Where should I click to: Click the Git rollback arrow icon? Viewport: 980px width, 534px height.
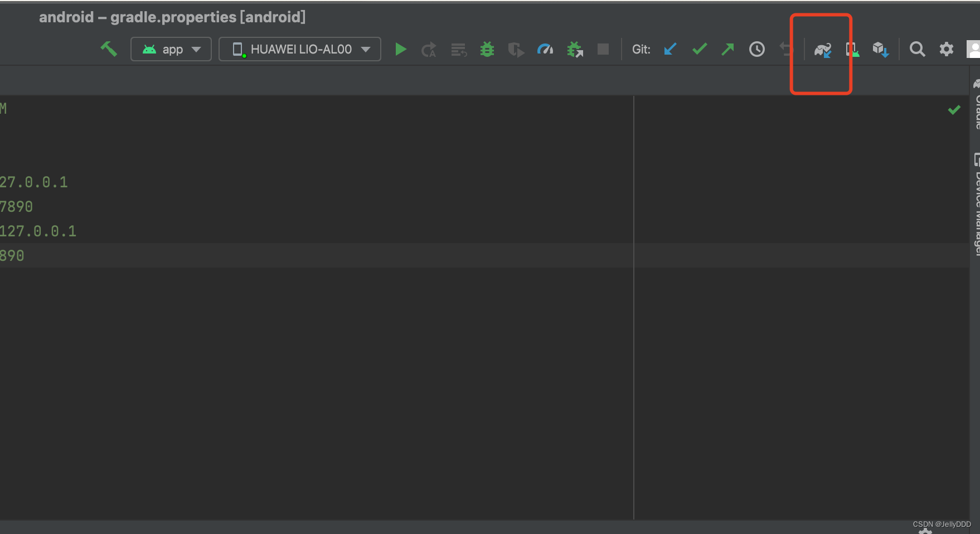786,49
